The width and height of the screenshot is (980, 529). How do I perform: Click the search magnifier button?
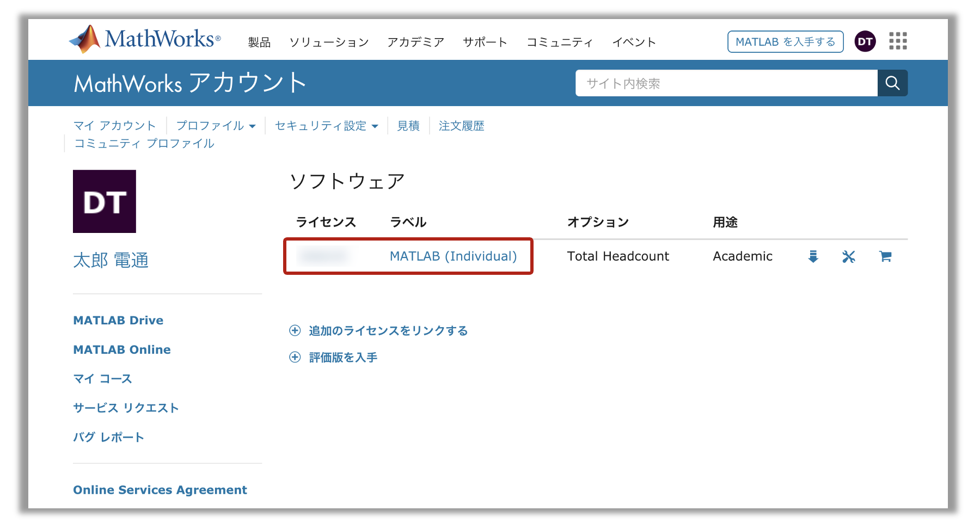pyautogui.click(x=892, y=83)
